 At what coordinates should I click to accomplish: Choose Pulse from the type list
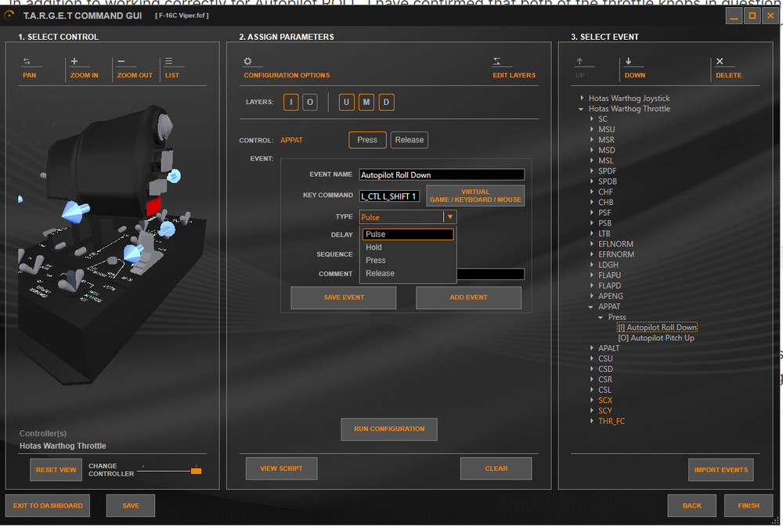click(x=408, y=235)
